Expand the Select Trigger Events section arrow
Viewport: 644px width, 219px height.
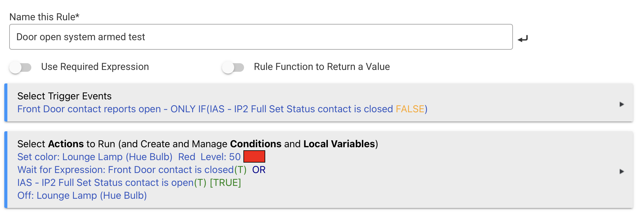(x=622, y=104)
